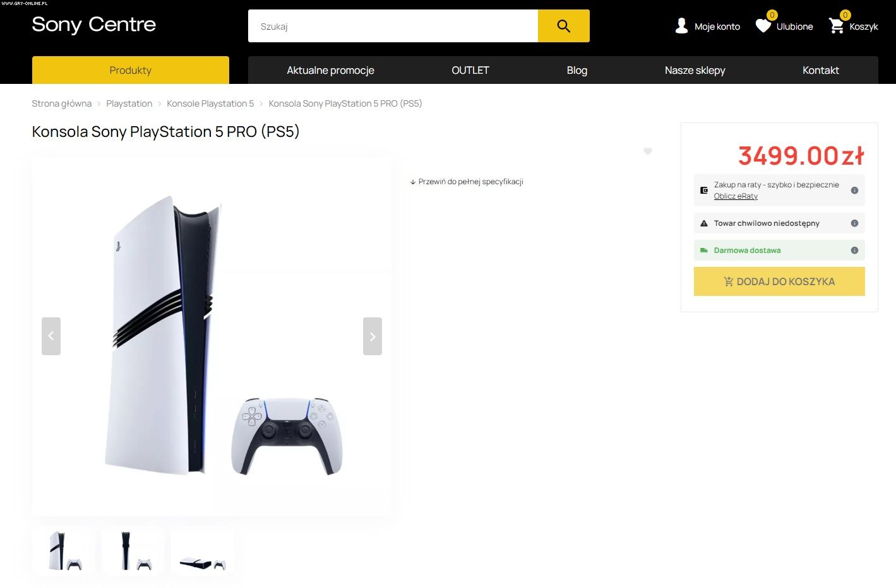
Task: Click the DODAJ DO KOSZYKA button
Action: 779,281
